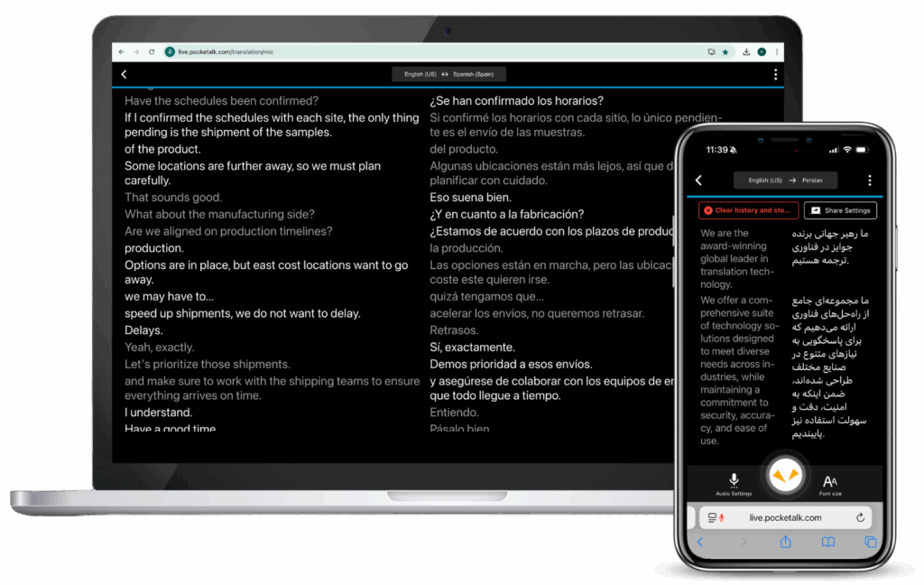Viewport: 924px width, 585px height.
Task: Bookmark page with Chrome star icon
Action: tap(725, 52)
